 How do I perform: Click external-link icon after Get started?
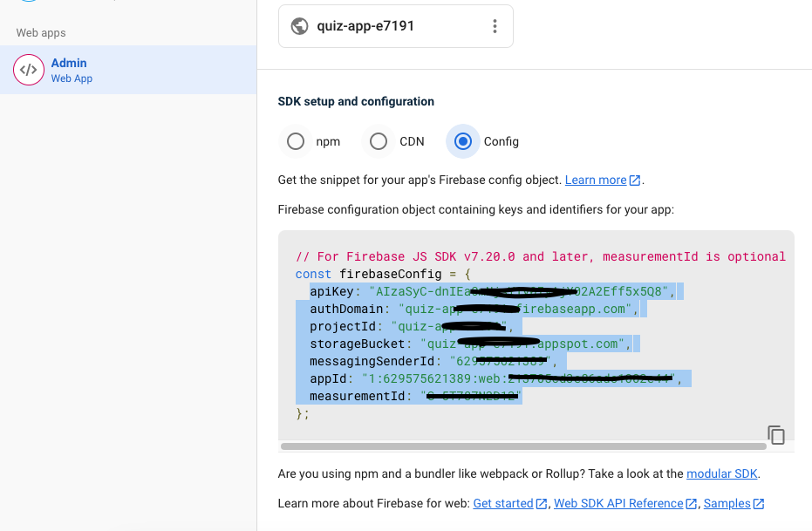[542, 504]
